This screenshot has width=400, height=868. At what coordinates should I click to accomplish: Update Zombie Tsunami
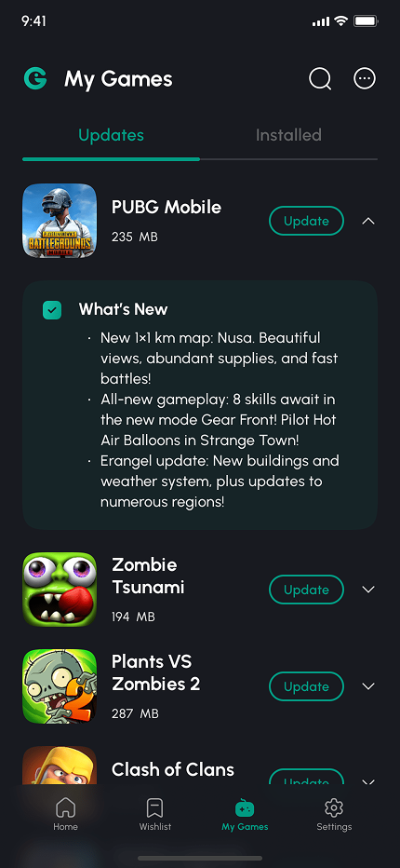[306, 590]
